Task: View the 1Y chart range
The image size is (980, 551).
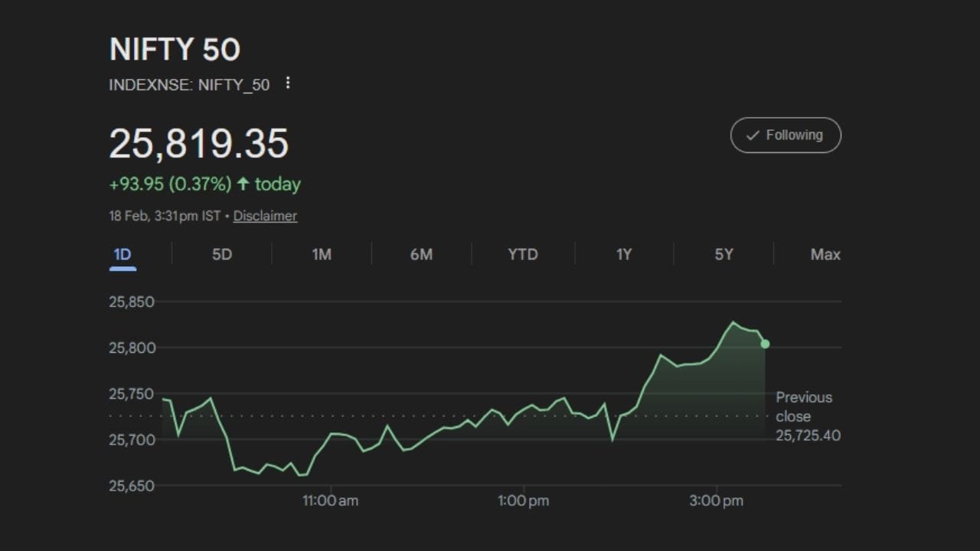Action: tap(624, 255)
